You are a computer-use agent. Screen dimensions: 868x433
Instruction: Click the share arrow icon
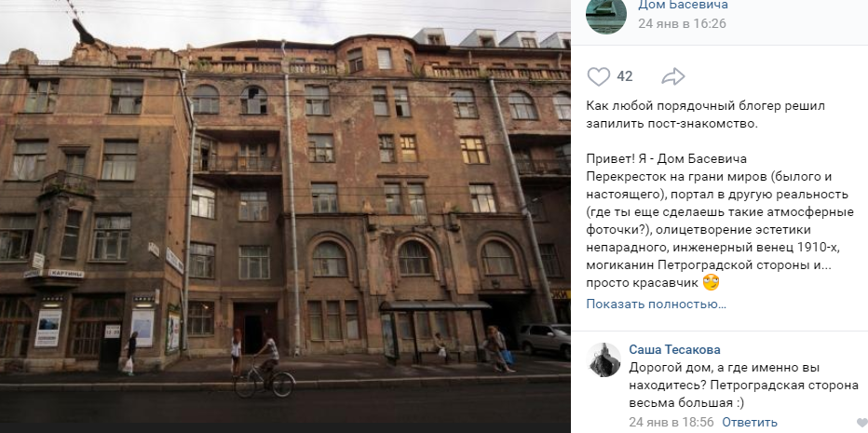(x=673, y=77)
